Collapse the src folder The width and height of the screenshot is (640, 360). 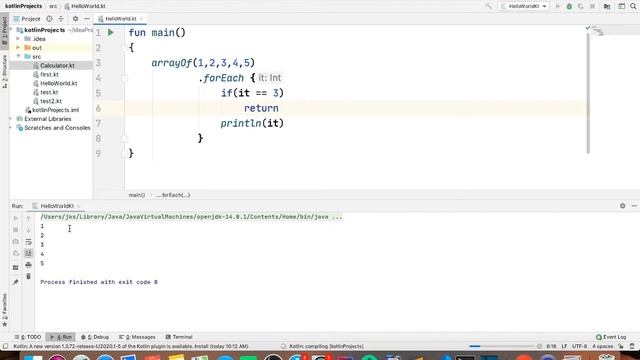click(18, 56)
